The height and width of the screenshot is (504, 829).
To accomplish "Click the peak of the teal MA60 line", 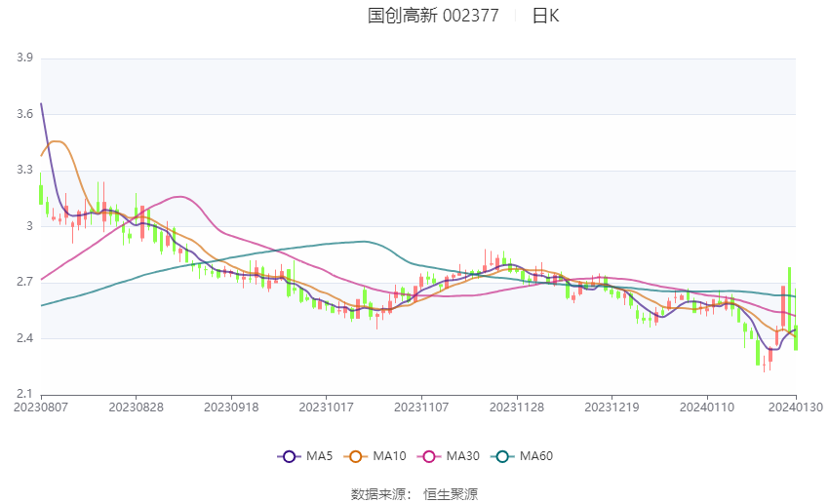I will [x=364, y=242].
